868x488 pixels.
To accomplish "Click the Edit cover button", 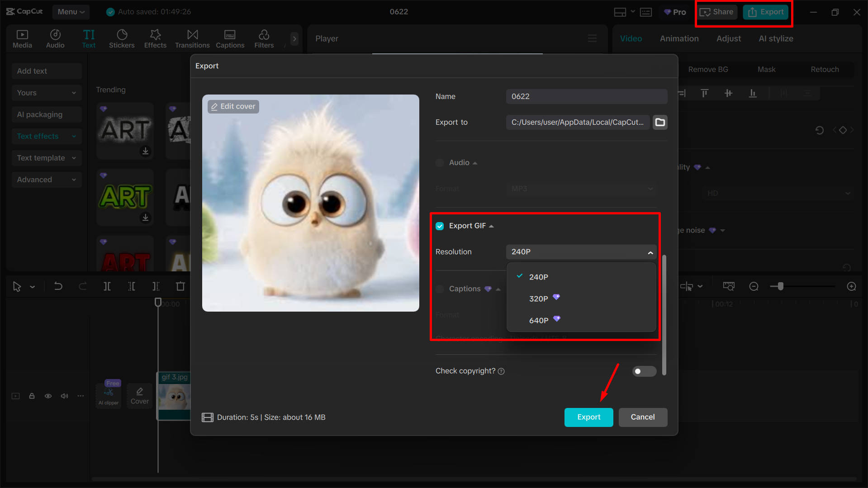I will (233, 106).
